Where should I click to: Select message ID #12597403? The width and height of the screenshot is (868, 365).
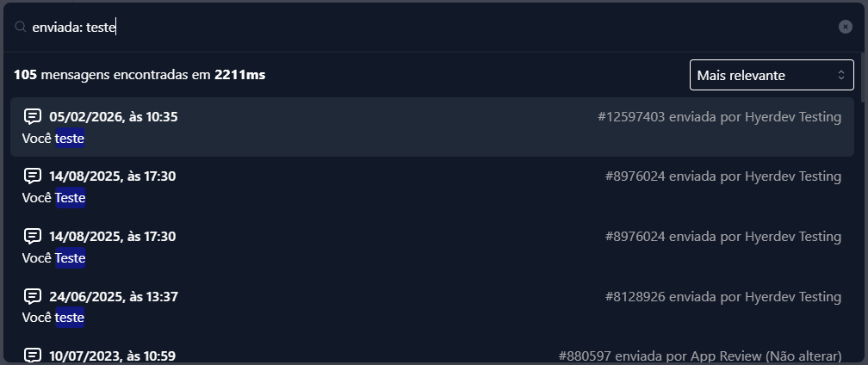[x=631, y=117]
